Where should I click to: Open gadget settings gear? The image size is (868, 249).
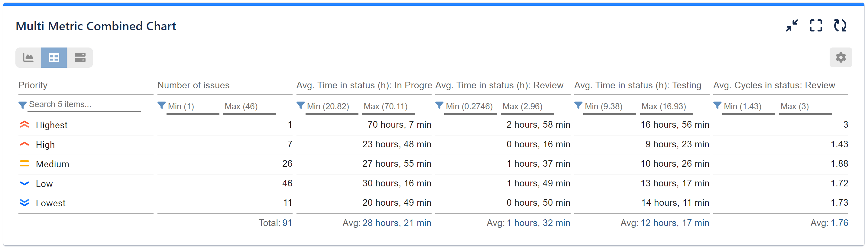[840, 58]
